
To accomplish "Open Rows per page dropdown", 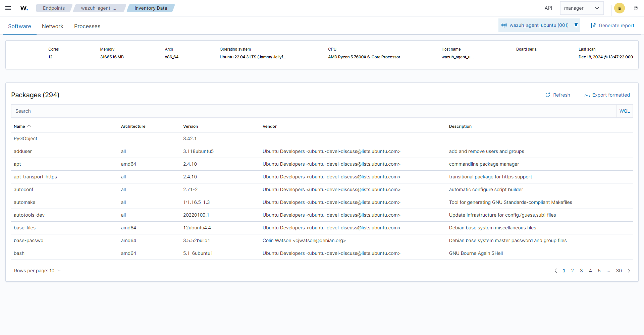I will 37,271.
